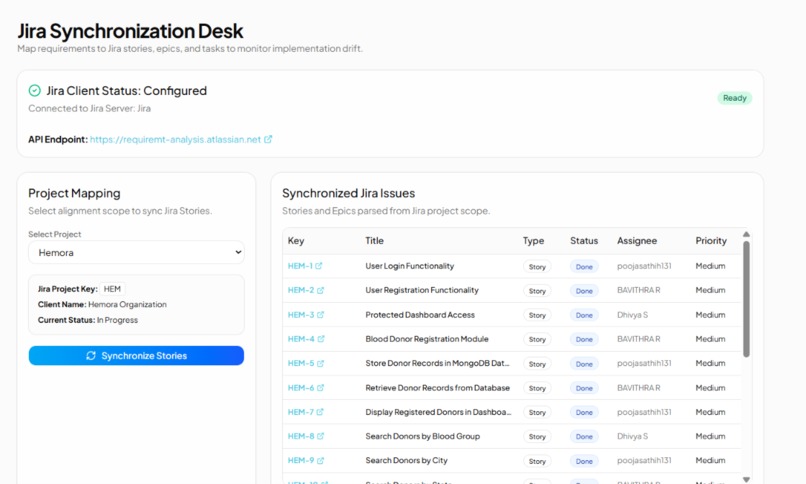Viewport: 806px width, 484px height.
Task: Click the Current Status In Progress text
Action: pyautogui.click(x=88, y=320)
